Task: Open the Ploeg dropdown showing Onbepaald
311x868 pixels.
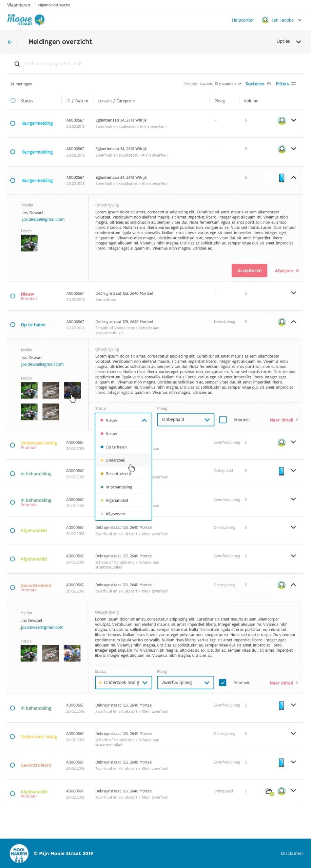Action: coord(186,420)
